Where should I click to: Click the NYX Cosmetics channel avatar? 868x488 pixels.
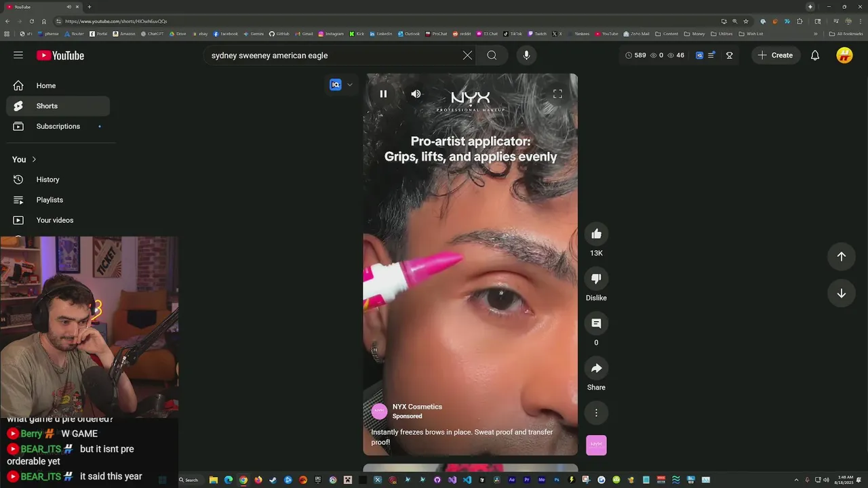point(379,411)
